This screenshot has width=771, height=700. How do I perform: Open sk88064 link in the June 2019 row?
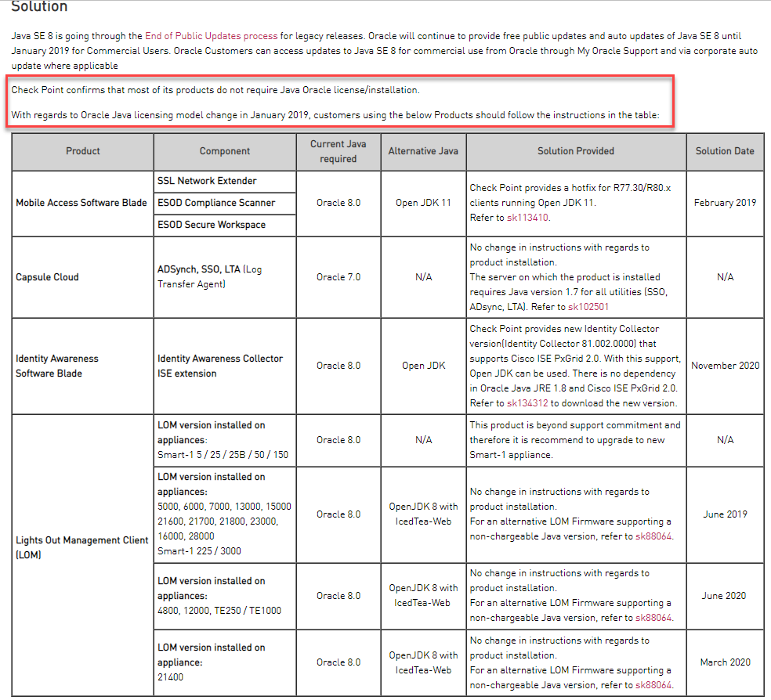click(653, 536)
